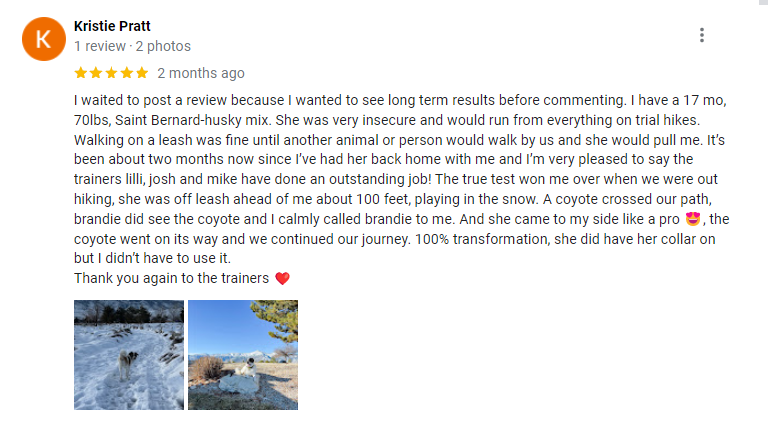This screenshot has height=423, width=784.
Task: Click the fourth yellow rating star
Action: tap(127, 73)
